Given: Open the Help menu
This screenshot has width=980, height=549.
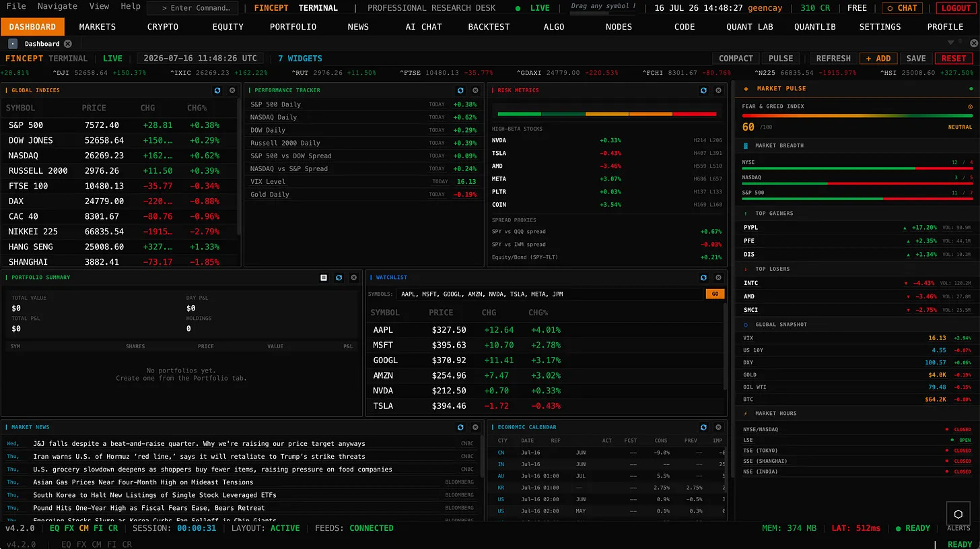Looking at the screenshot, I should tap(131, 7).
